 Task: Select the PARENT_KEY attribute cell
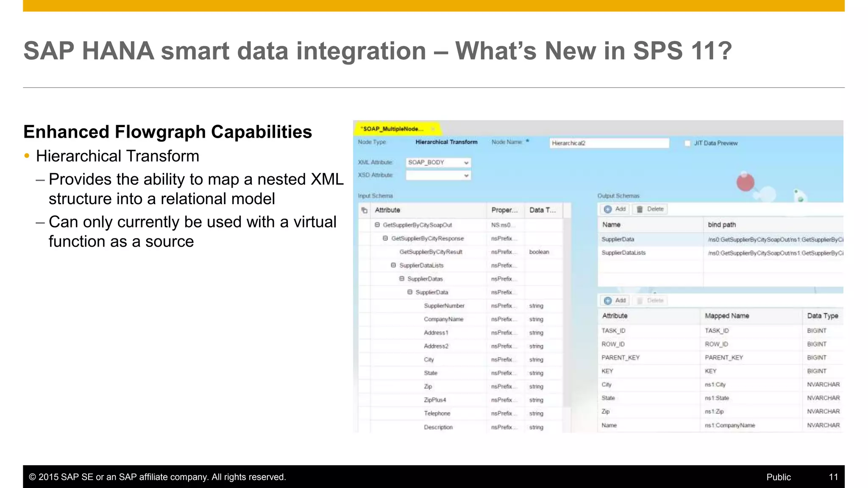coord(649,358)
